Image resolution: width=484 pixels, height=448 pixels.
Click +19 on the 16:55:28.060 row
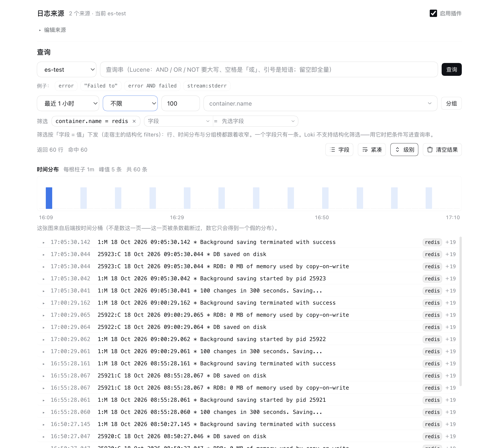coord(450,412)
